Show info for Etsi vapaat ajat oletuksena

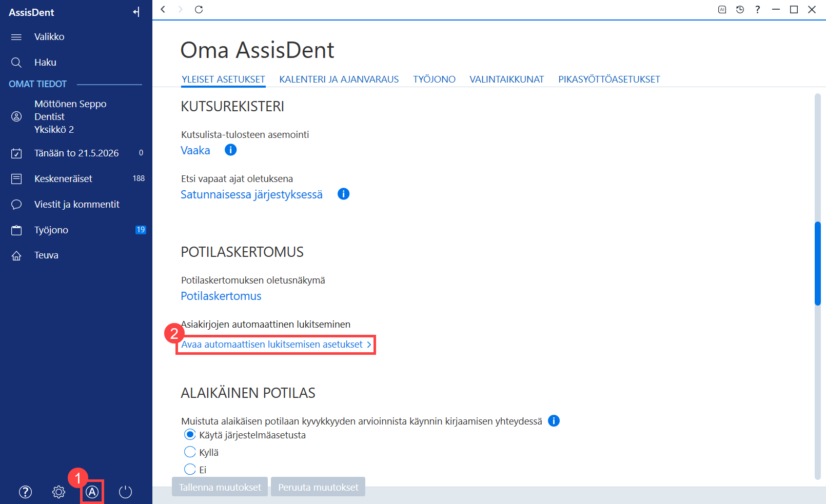tap(344, 194)
